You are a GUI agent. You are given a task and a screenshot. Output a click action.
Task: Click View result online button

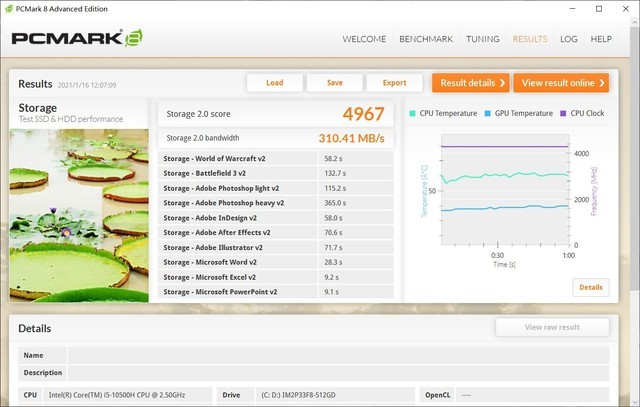coord(561,83)
